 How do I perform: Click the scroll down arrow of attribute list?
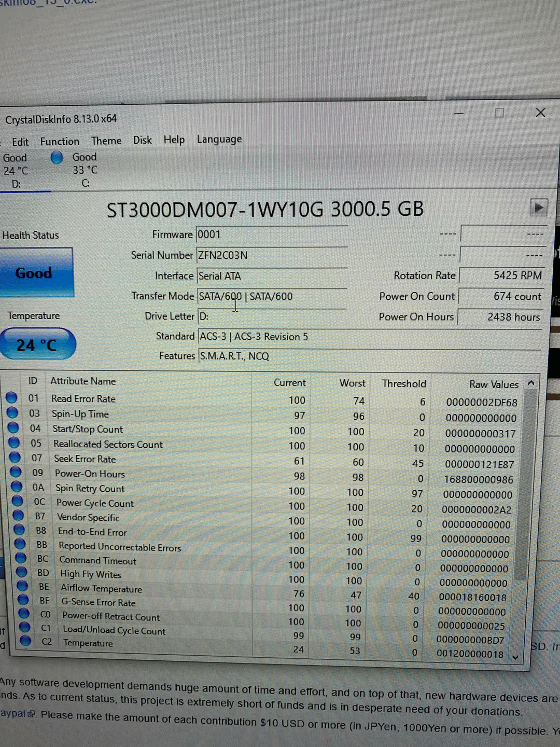pyautogui.click(x=515, y=657)
